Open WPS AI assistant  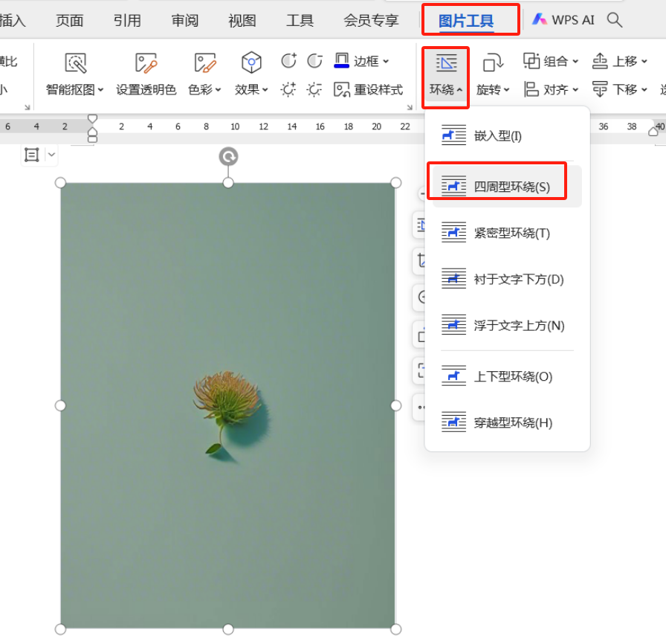[563, 19]
